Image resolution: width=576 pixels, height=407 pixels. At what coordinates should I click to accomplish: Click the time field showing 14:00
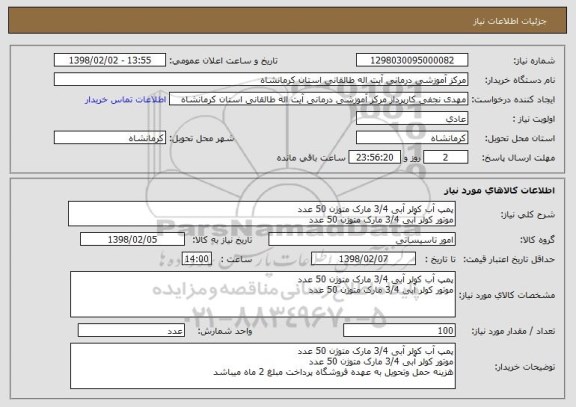tap(197, 259)
